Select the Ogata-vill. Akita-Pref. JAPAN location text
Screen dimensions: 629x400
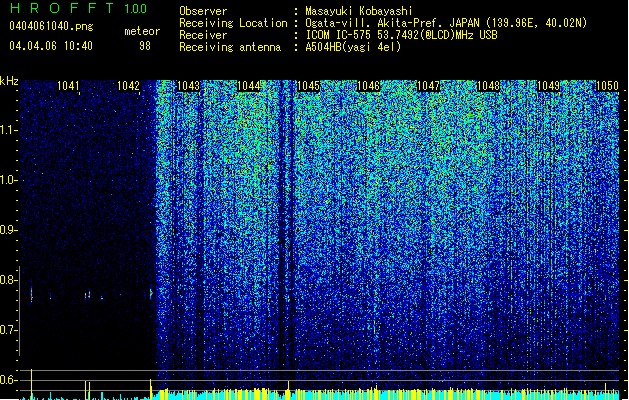pos(446,23)
